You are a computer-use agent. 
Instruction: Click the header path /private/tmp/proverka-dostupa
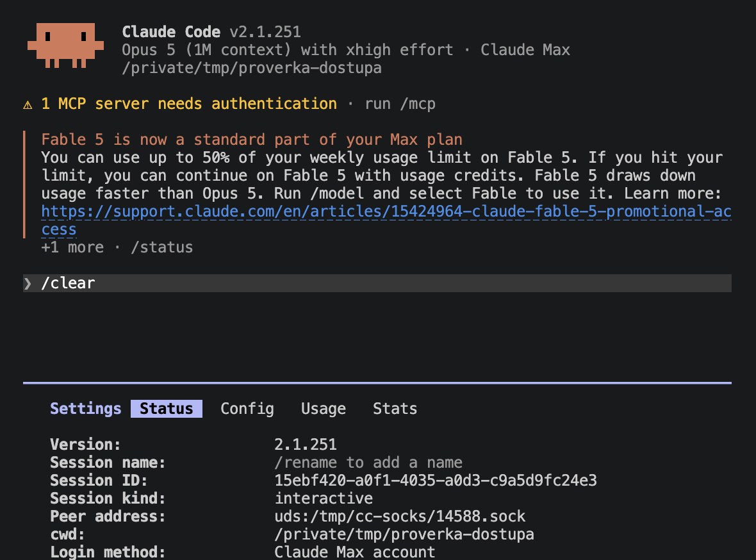tap(252, 68)
